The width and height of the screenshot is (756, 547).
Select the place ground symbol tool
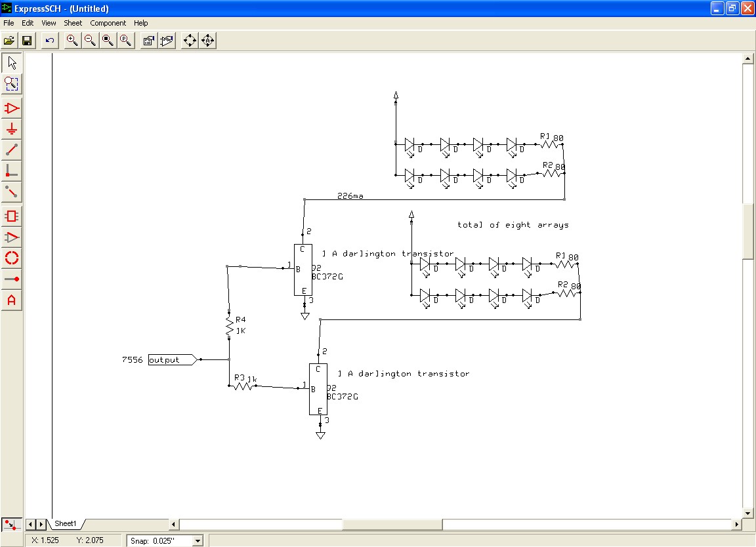12,129
